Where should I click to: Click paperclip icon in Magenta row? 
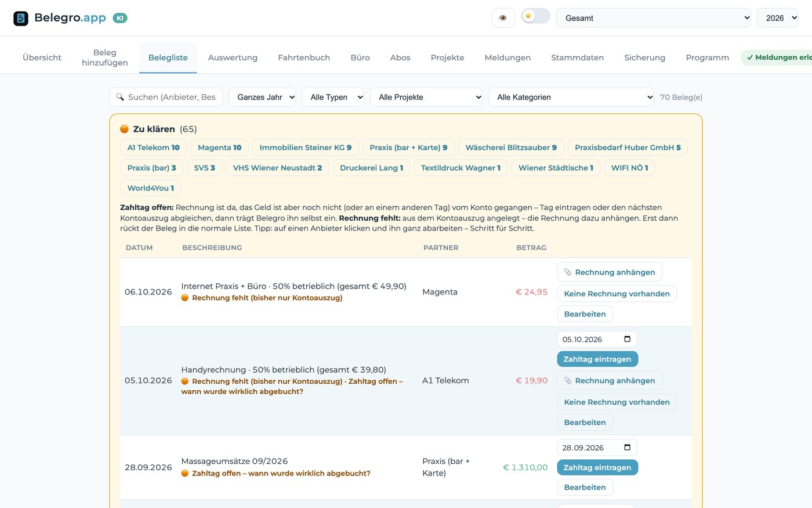click(568, 272)
